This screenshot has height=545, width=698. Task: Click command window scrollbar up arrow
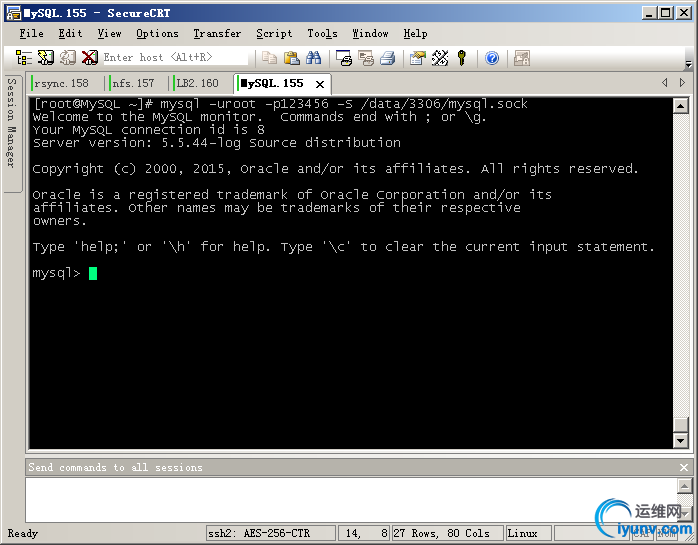[684, 486]
